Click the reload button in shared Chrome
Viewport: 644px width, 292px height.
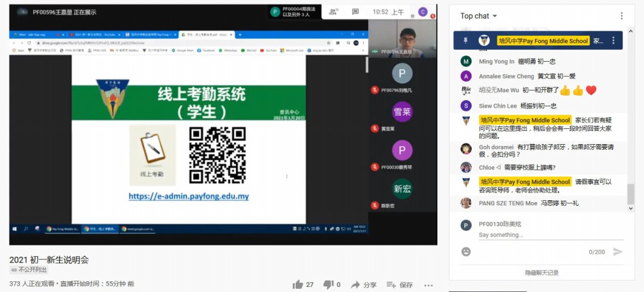click(29, 43)
